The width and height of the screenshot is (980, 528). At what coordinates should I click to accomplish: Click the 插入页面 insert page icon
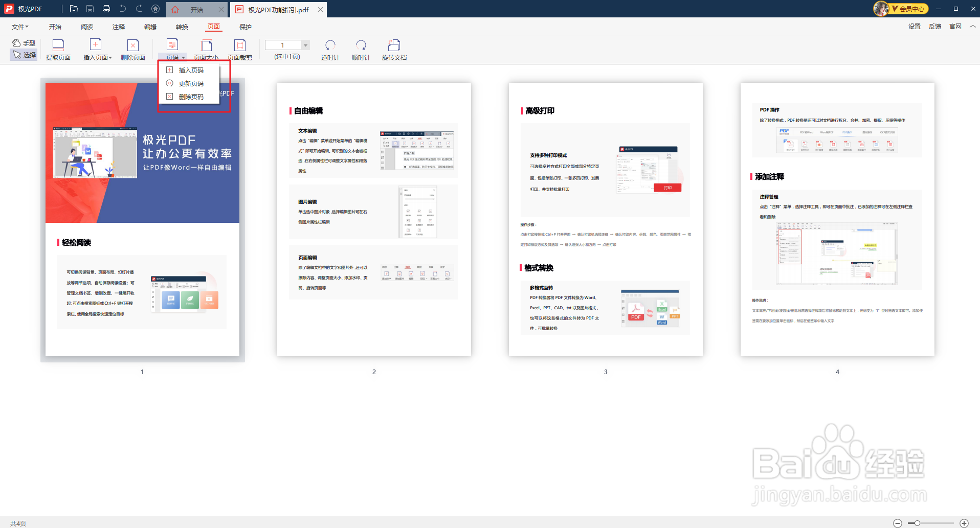(95, 45)
